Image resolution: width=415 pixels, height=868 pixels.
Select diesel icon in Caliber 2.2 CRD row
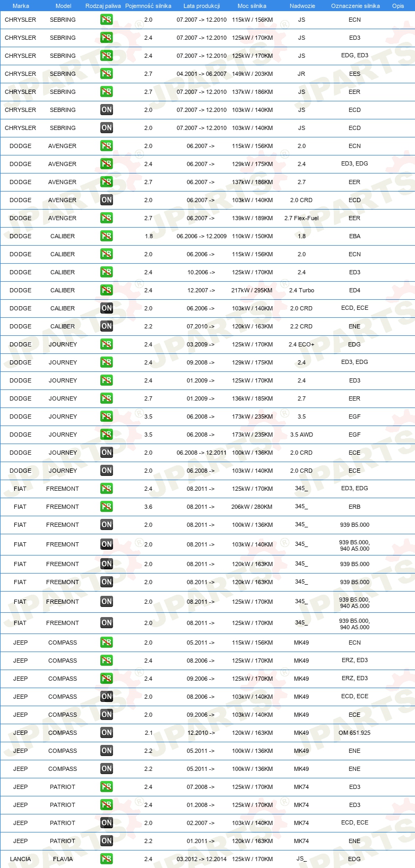107,326
